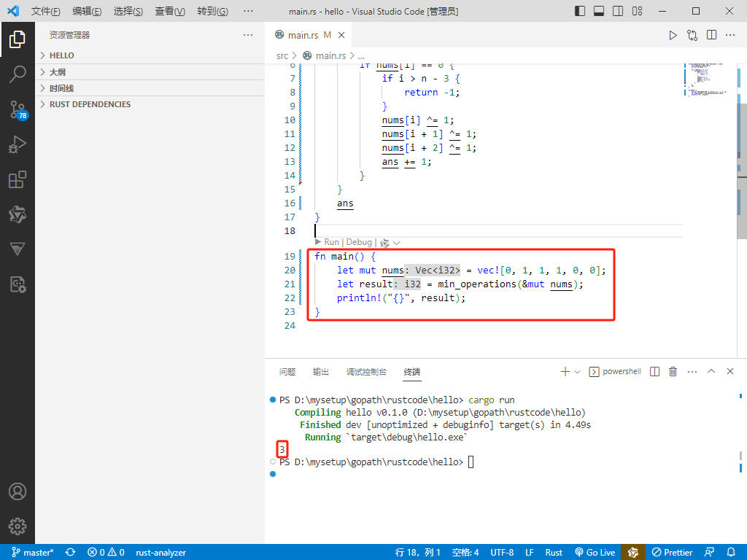Click src in the breadcrumb
Viewport: 747px width, 560px height.
tap(282, 55)
